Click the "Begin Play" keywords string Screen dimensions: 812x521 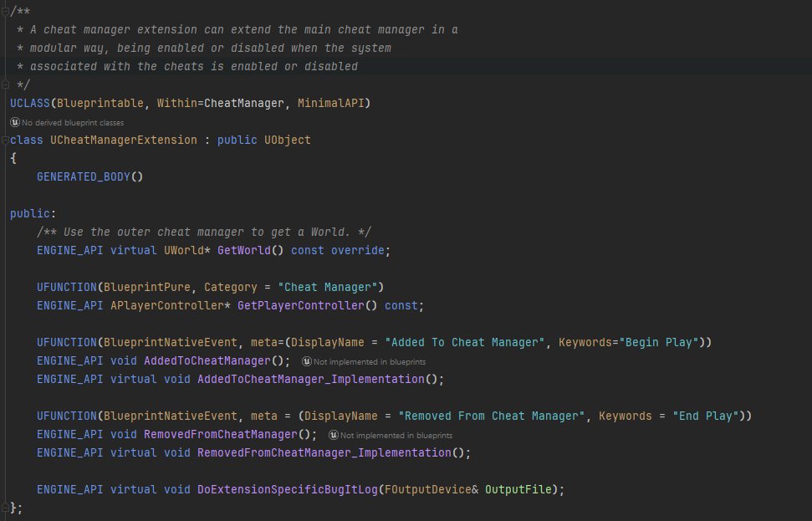[658, 342]
